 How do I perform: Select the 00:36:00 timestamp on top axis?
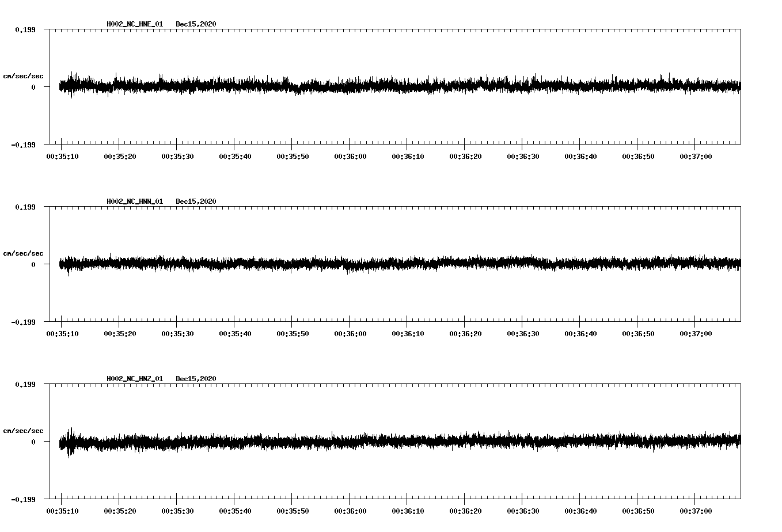tap(349, 155)
